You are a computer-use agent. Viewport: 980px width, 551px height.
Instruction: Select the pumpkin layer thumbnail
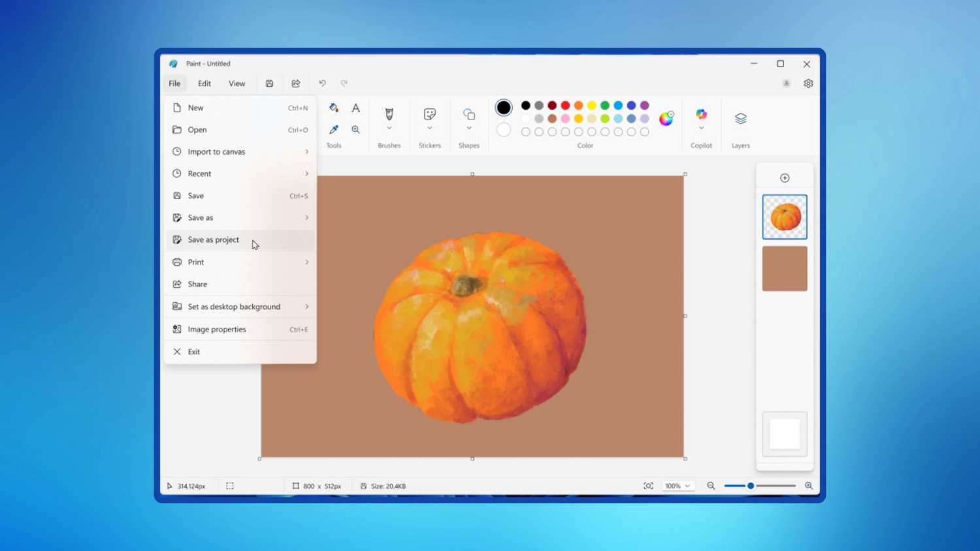[785, 217]
